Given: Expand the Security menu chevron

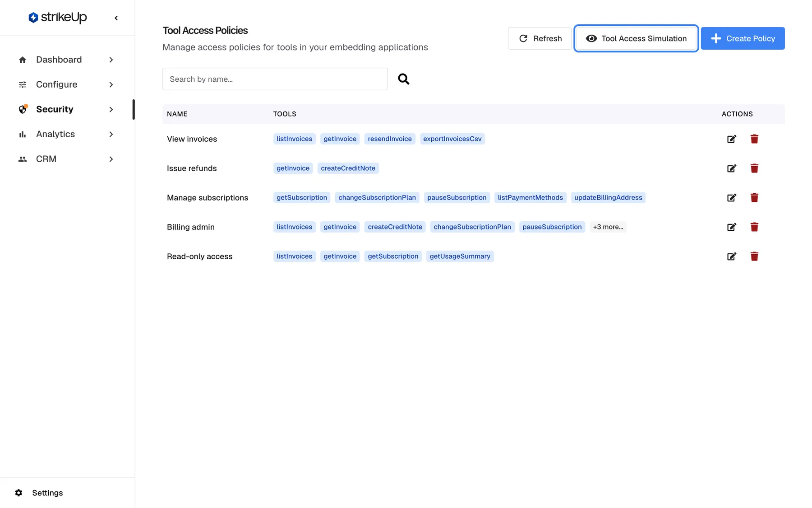Looking at the screenshot, I should pos(111,109).
